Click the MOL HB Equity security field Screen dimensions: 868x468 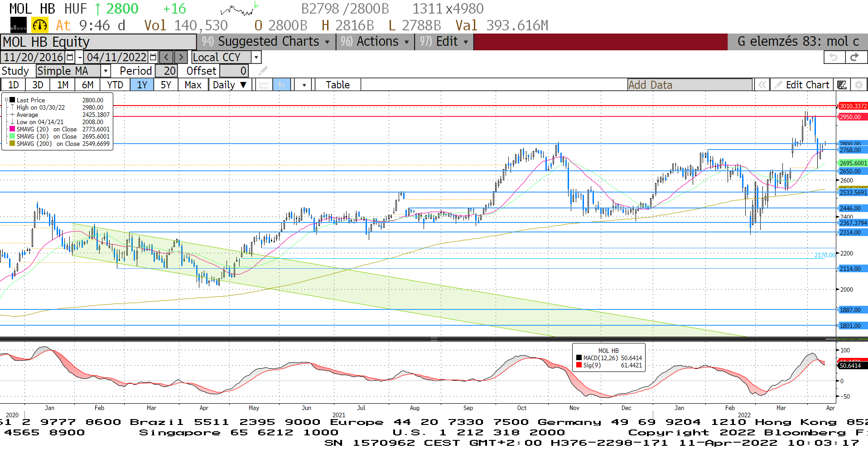98,42
